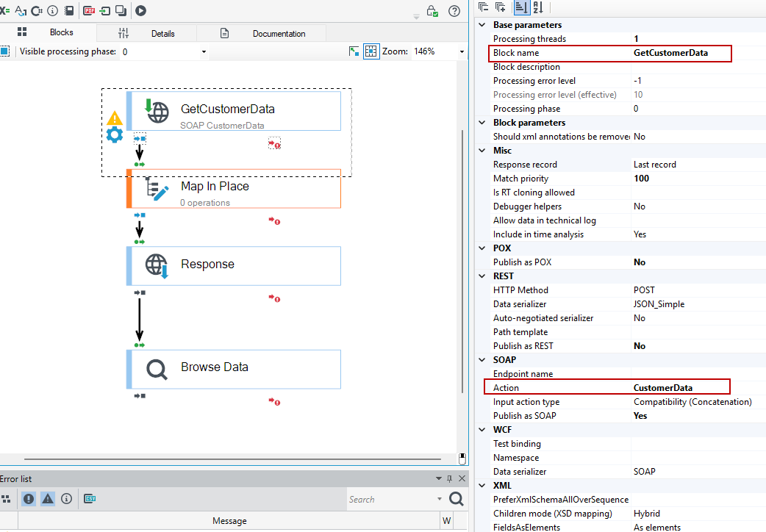Click the notebook icon in top toolbar

coord(69,10)
